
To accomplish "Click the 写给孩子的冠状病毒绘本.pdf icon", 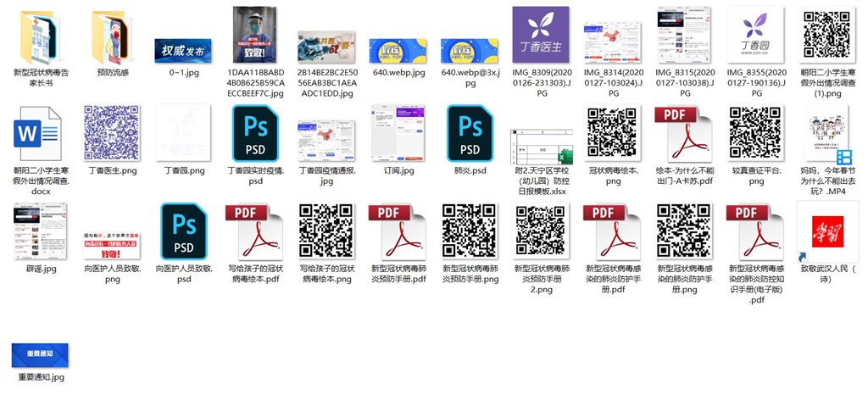I will 255,233.
